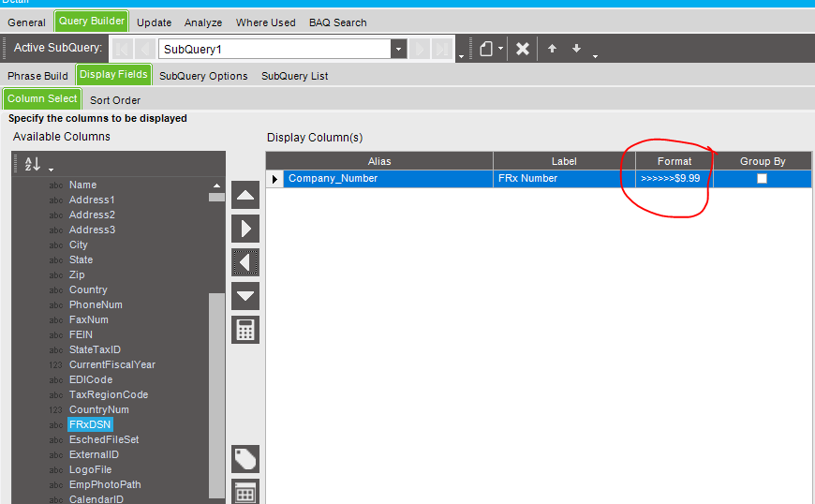Sort available columns alphabetically A-Z icon

point(32,164)
